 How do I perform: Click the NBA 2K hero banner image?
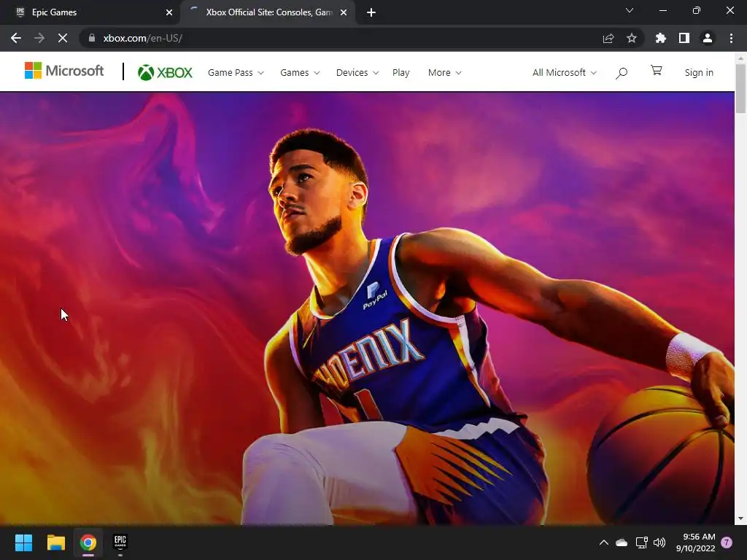click(367, 308)
